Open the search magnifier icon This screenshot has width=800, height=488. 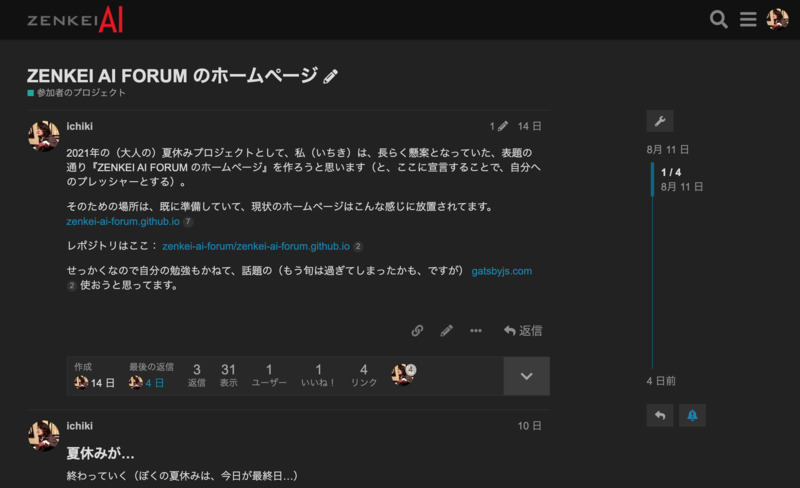pos(718,19)
